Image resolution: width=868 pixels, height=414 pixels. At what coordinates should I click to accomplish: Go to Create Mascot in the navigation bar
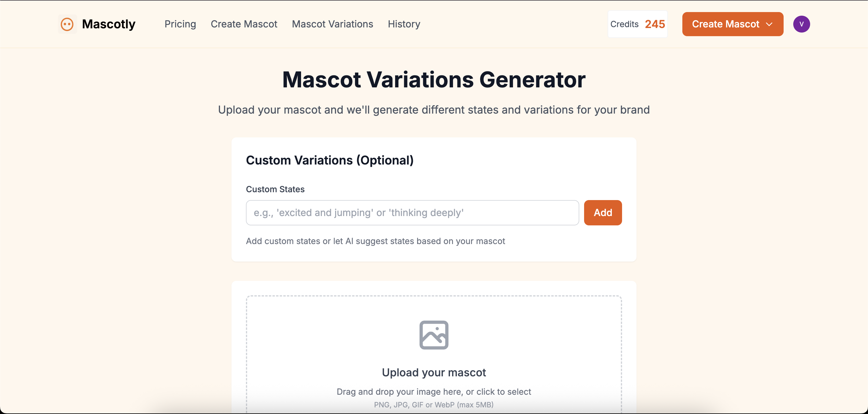[244, 24]
